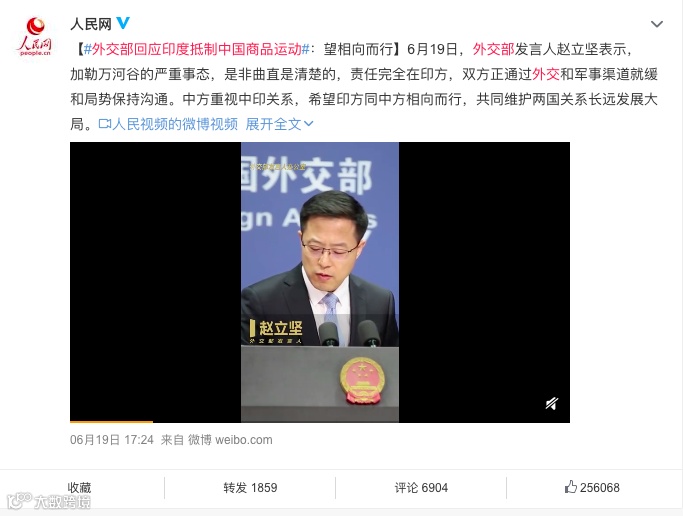This screenshot has height=516, width=683.
Task: Click the 人民网 account name
Action: pyautogui.click(x=91, y=24)
